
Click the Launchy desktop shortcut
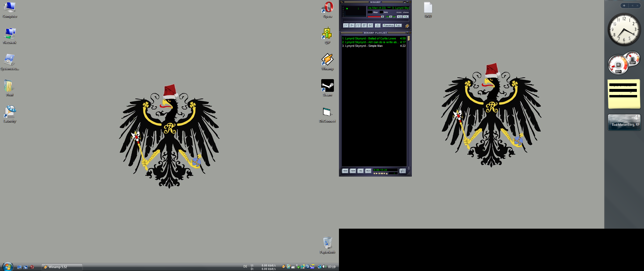point(10,112)
